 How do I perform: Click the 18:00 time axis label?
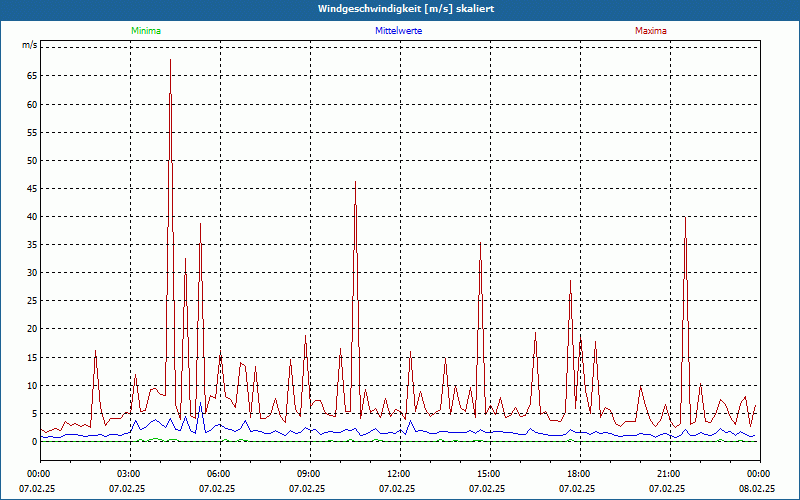tap(579, 473)
